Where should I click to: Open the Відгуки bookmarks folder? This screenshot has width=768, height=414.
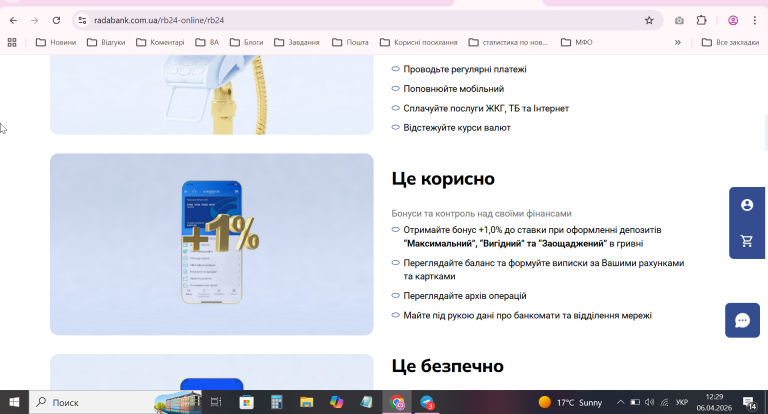106,43
